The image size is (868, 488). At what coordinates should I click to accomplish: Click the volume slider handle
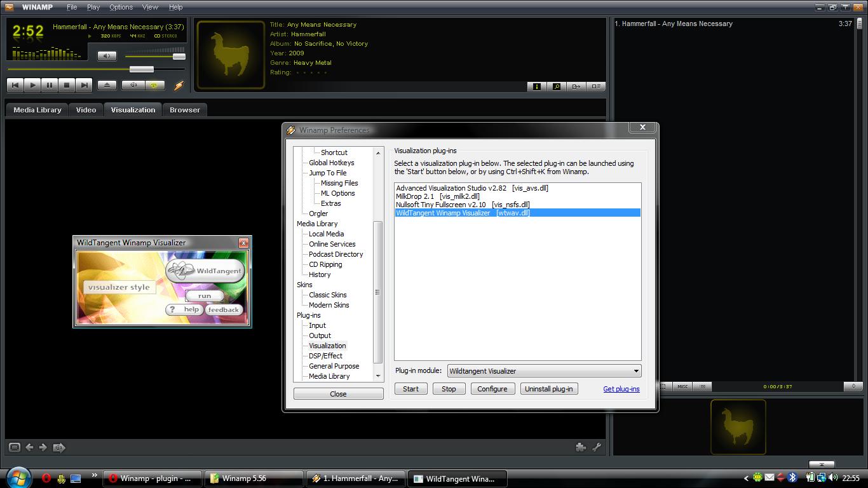point(179,57)
